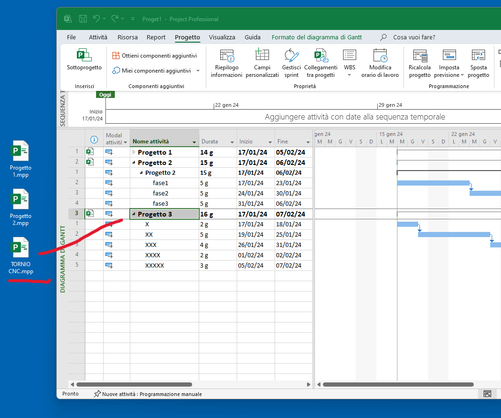Click the Gestisci sprint icon
The width and height of the screenshot is (501, 418).
291,63
